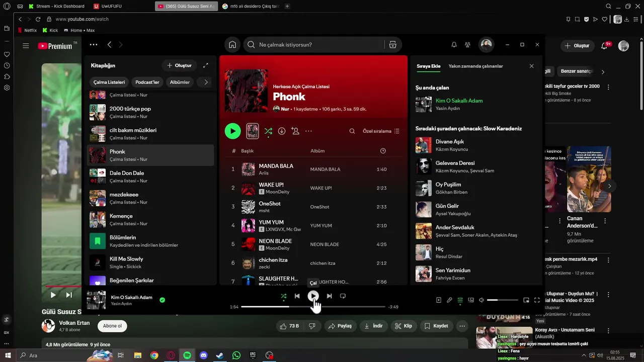The height and width of the screenshot is (362, 644).
Task: Open Spotify notifications bell
Action: 454,45
